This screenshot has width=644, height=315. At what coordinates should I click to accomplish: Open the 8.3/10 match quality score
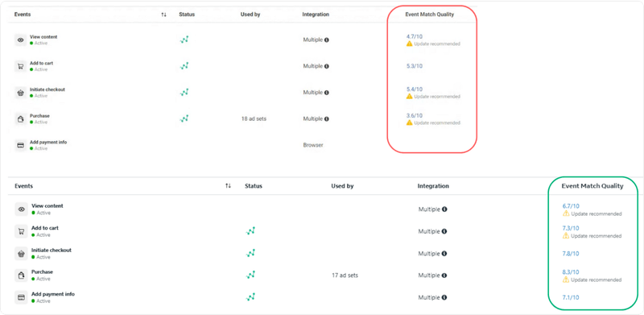click(571, 272)
